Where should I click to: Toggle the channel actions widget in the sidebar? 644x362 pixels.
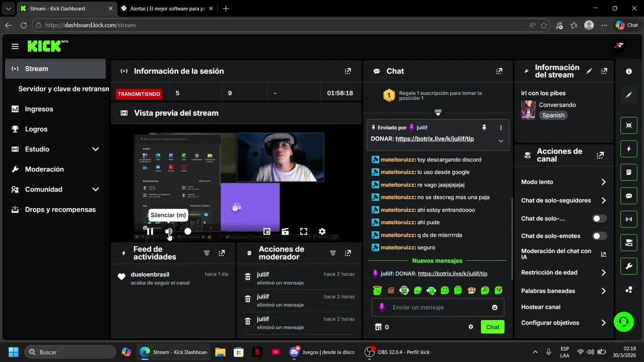pyautogui.click(x=629, y=242)
